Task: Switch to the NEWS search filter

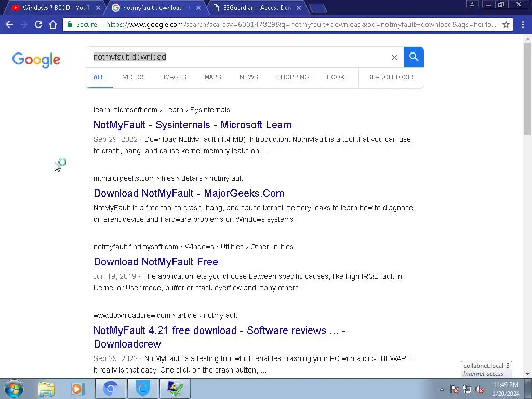Action: [249, 77]
